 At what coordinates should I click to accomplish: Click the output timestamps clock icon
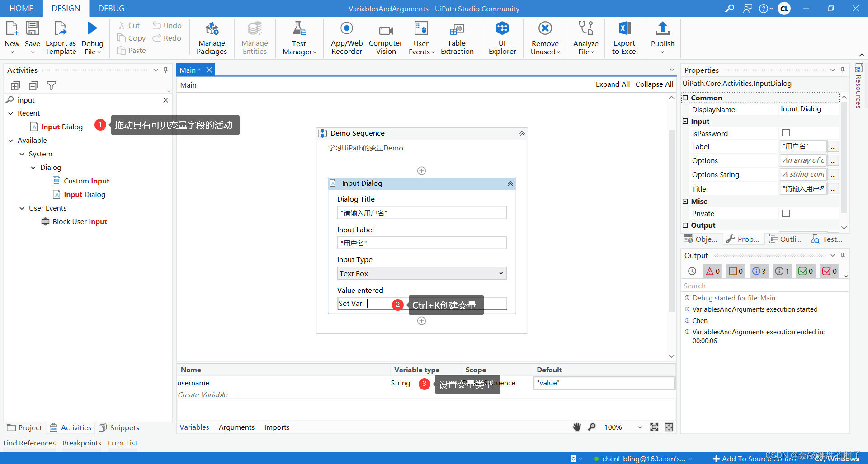point(692,272)
